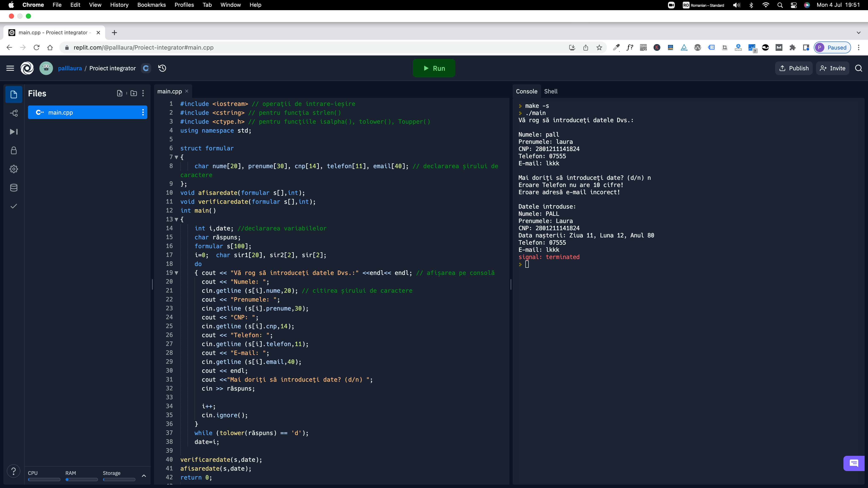Open the Files panel icon in sidebar
This screenshot has height=488, width=868.
click(x=14, y=94)
